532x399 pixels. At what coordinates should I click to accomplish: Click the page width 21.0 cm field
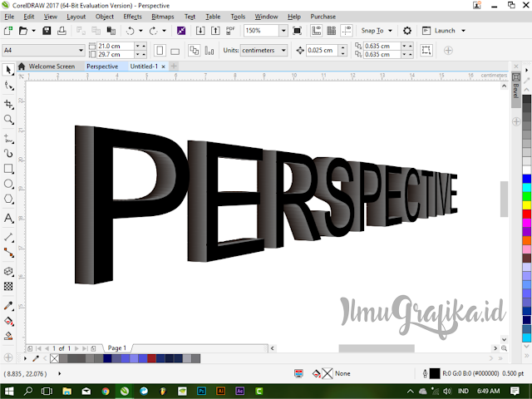(116, 46)
